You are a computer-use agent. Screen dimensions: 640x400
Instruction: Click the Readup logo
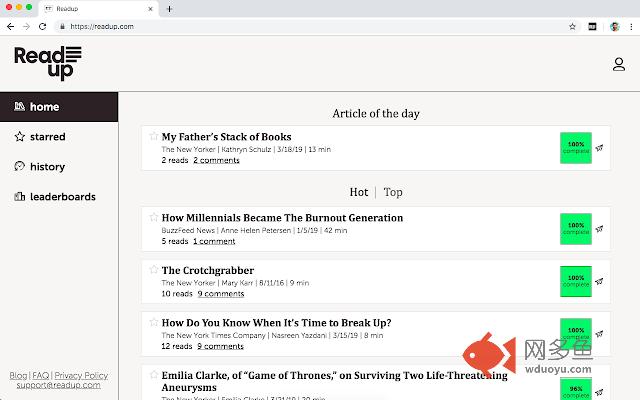(x=48, y=63)
